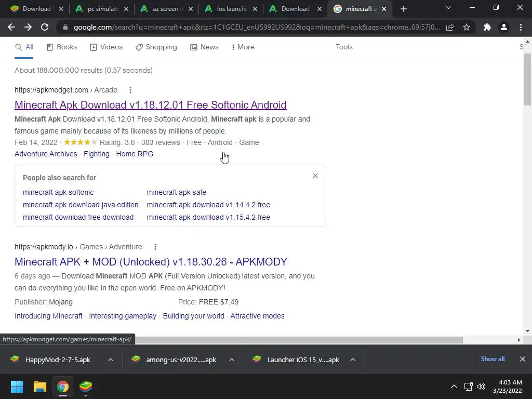The width and height of the screenshot is (532, 399).
Task: Reload the current Google search page
Action: point(45,27)
